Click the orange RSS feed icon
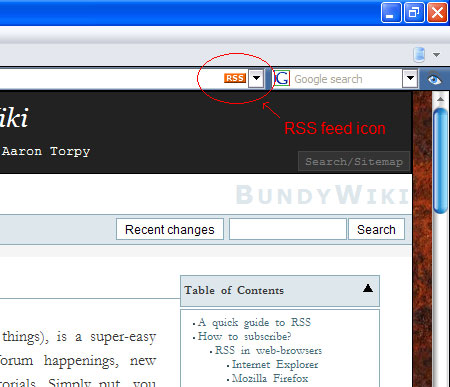Viewport: 450px width, 387px height. coord(235,78)
